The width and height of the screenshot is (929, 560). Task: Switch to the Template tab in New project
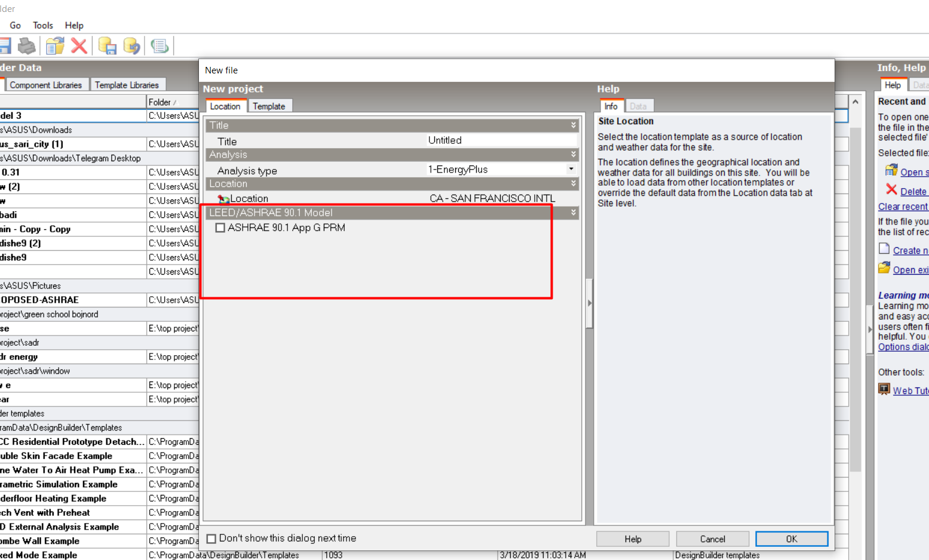(269, 106)
